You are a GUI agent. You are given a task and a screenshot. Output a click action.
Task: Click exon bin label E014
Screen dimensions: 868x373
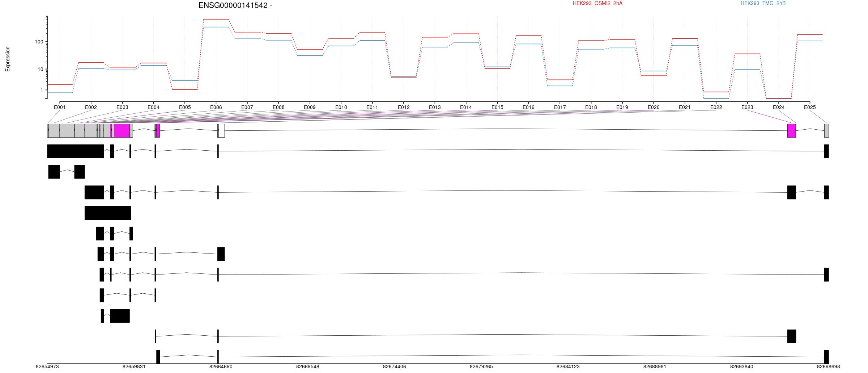(x=466, y=107)
